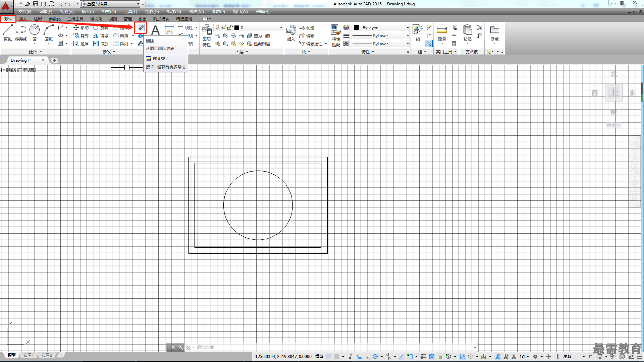
Task: Click Save icon in quick access toolbar
Action: coord(36,4)
